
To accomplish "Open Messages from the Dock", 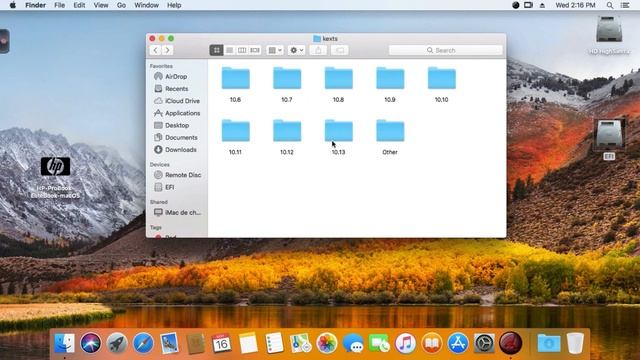I will (x=353, y=343).
